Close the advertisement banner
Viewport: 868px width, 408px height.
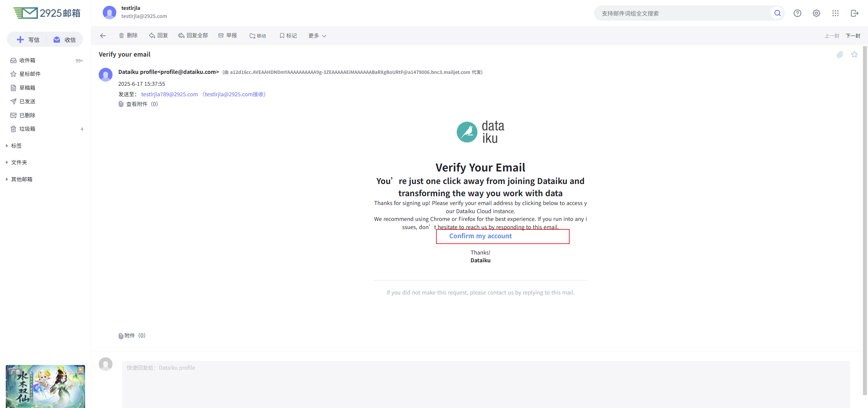(x=81, y=370)
